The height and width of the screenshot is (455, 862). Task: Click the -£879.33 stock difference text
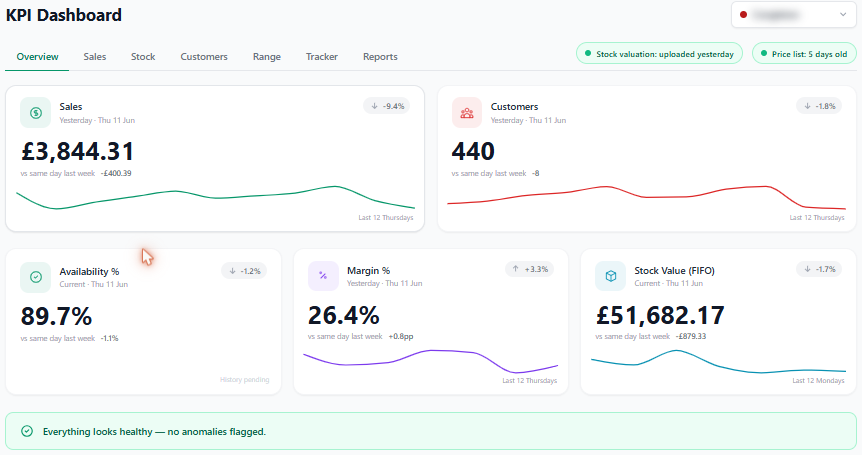point(691,336)
